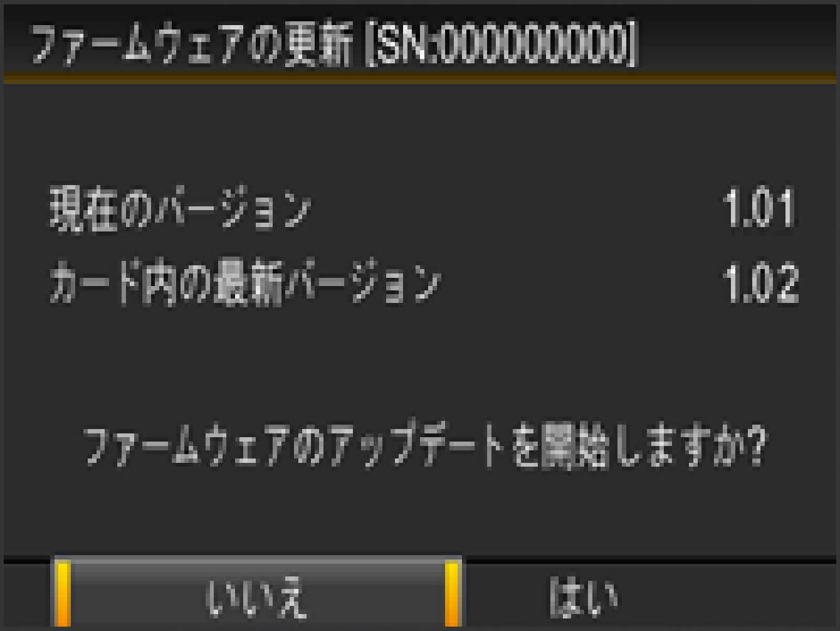The image size is (840, 631).
Task: Click the serial number [SN:000000000]
Action: coord(501,46)
